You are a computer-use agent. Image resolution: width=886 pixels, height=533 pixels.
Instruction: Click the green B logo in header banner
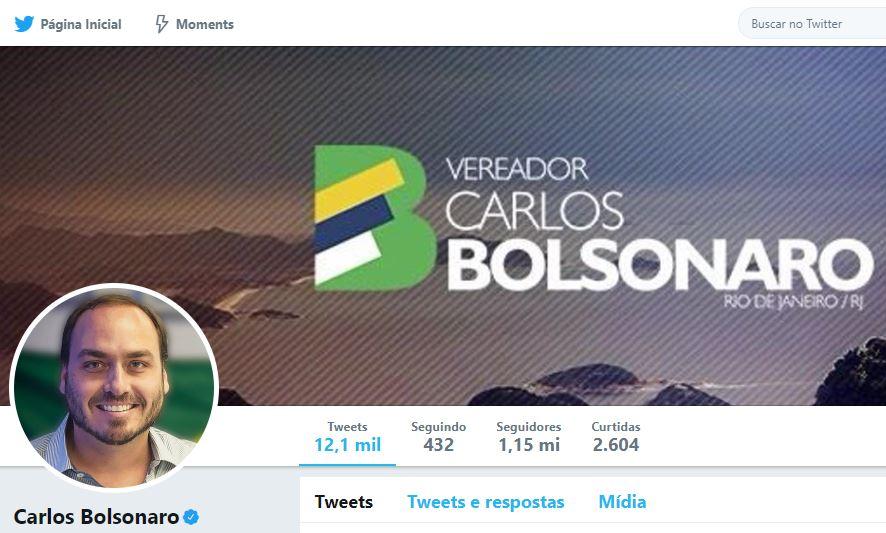coord(375,218)
